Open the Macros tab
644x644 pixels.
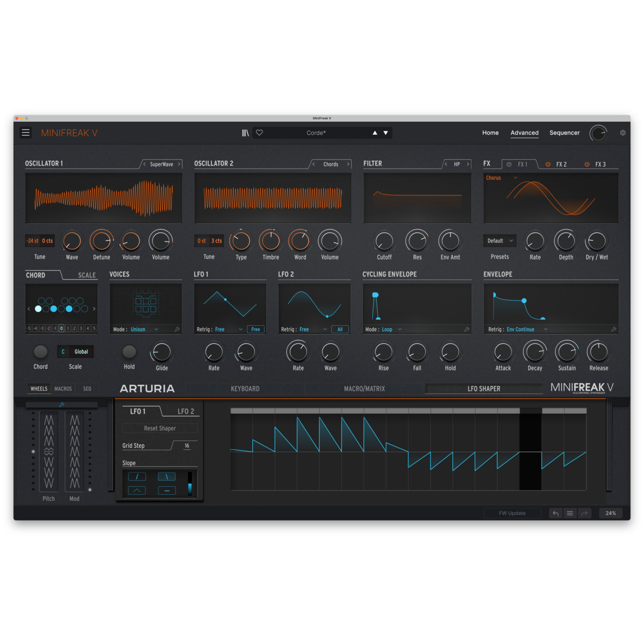(63, 389)
